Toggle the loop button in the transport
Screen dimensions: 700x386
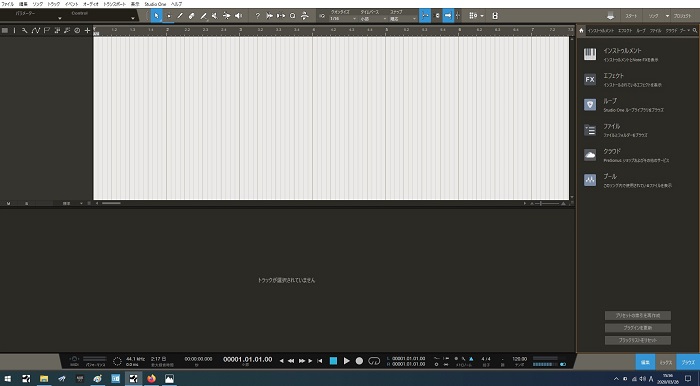click(374, 361)
